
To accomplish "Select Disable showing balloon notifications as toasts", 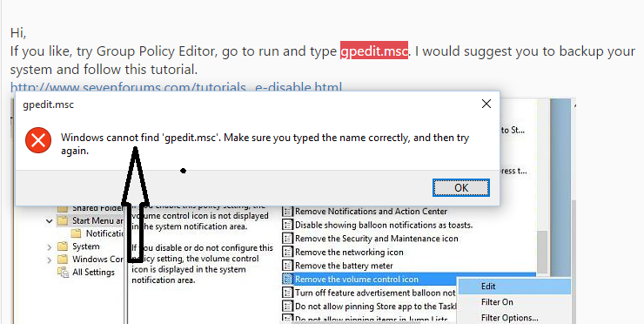I will (x=384, y=225).
